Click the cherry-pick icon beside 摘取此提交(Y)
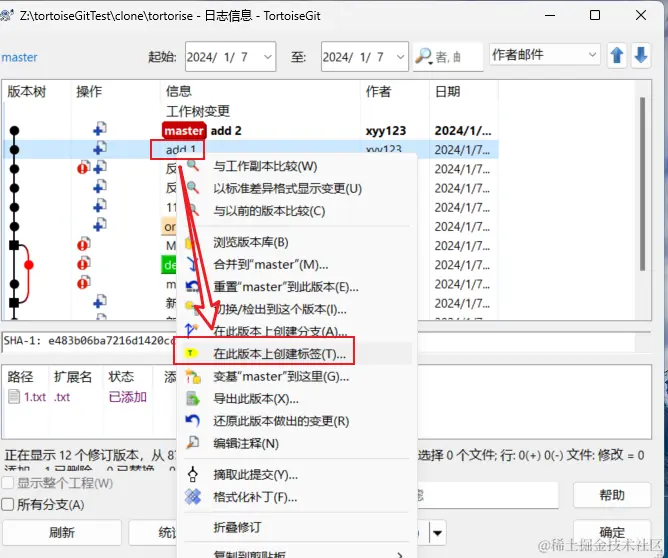Viewport: 668px width, 558px height. (193, 474)
